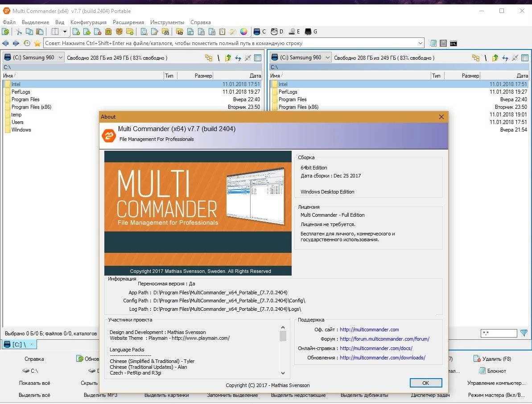Click the Back navigation arrow

tap(5, 43)
